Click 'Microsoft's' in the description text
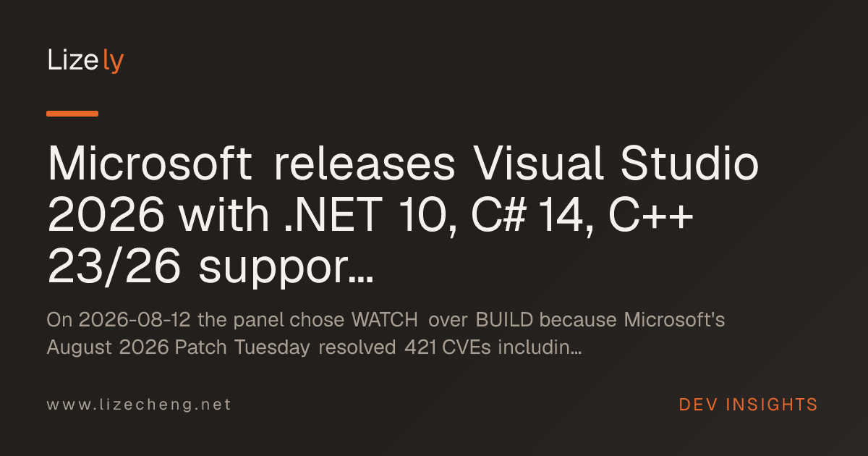This screenshot has width=868, height=456. [674, 319]
